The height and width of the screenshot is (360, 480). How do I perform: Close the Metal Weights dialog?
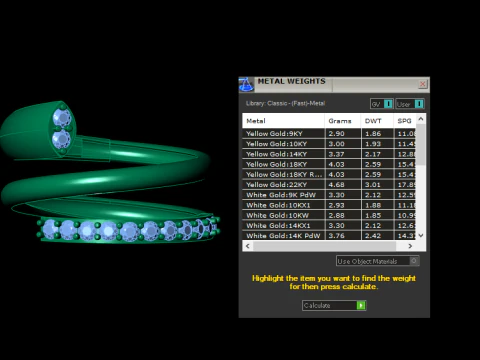click(x=422, y=84)
